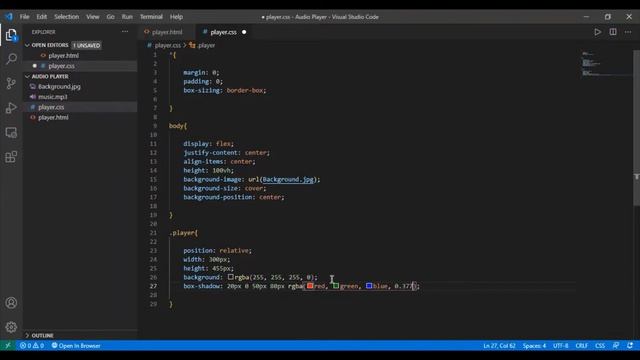Open the File menu
Viewport: 640px width, 360px height.
pyautogui.click(x=24, y=17)
